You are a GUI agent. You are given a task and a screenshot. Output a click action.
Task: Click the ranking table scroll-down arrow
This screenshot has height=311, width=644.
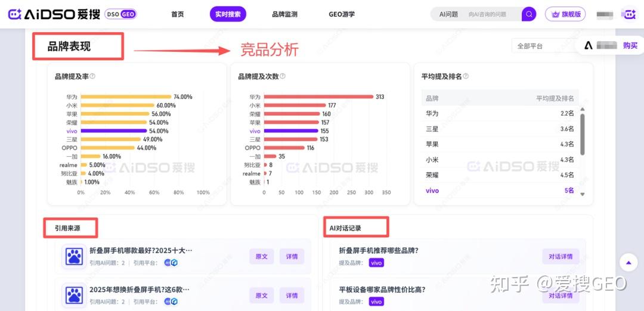tap(582, 194)
